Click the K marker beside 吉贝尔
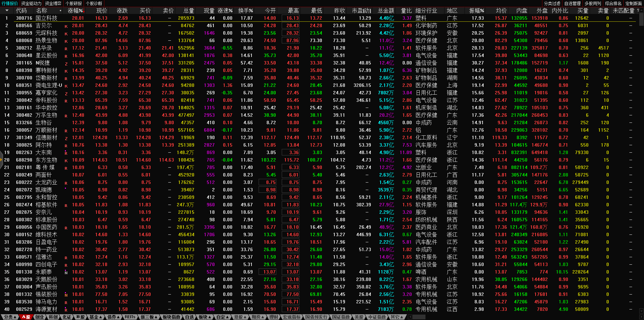Image resolution: width=644 pixels, height=320 pixels. point(66,26)
